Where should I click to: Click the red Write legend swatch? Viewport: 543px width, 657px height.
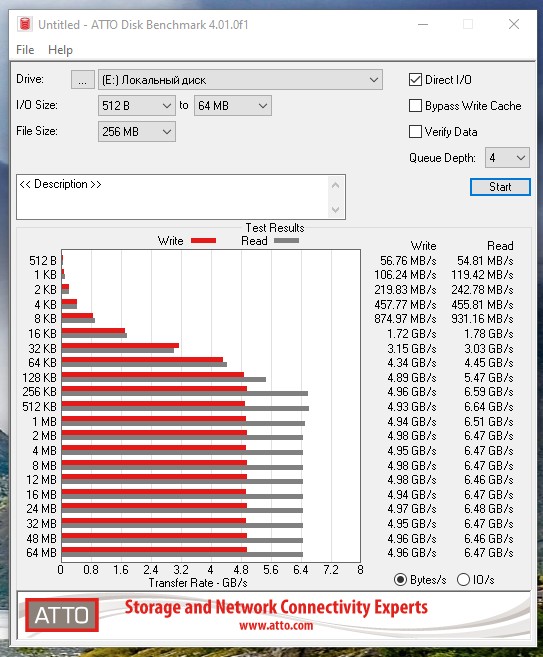point(203,241)
